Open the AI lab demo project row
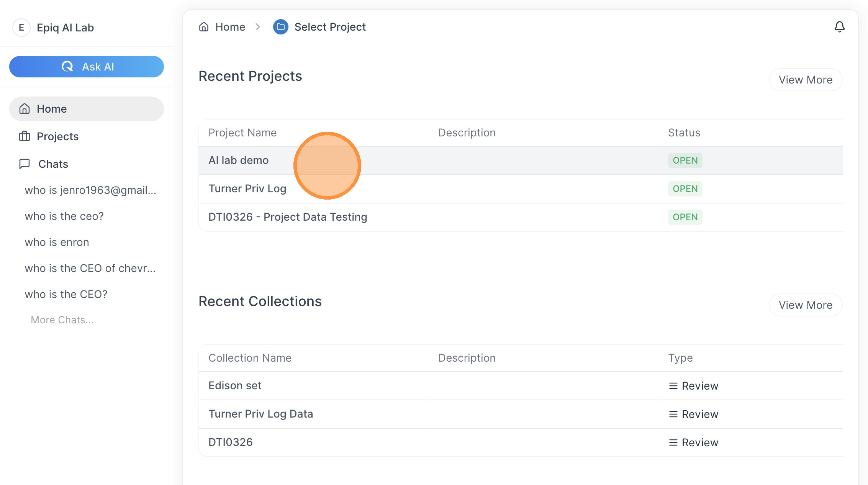The width and height of the screenshot is (868, 485). 521,161
